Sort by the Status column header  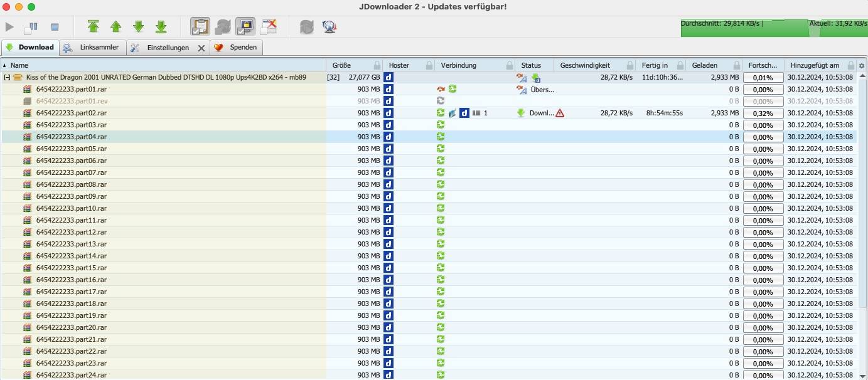click(535, 65)
